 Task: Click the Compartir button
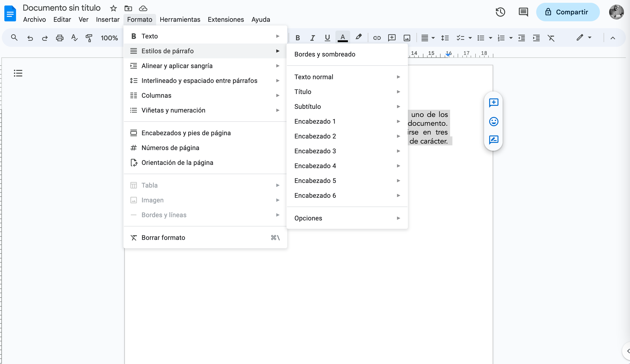pos(567,12)
